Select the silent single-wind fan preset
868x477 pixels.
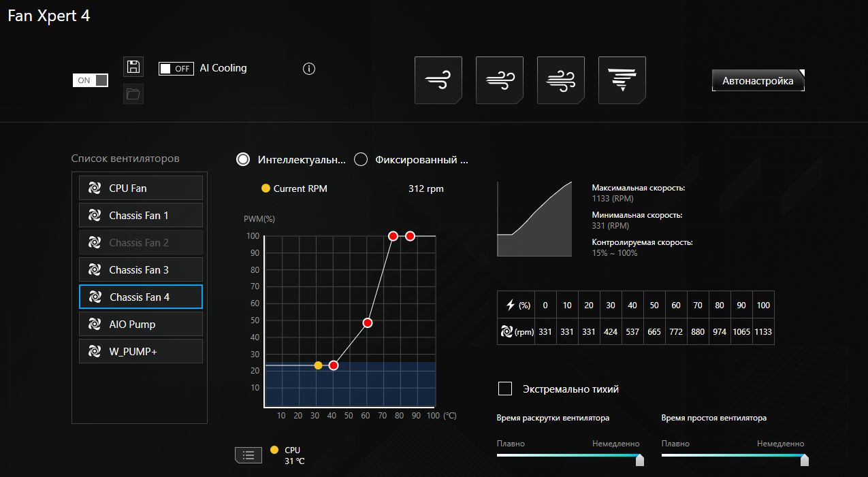click(438, 80)
